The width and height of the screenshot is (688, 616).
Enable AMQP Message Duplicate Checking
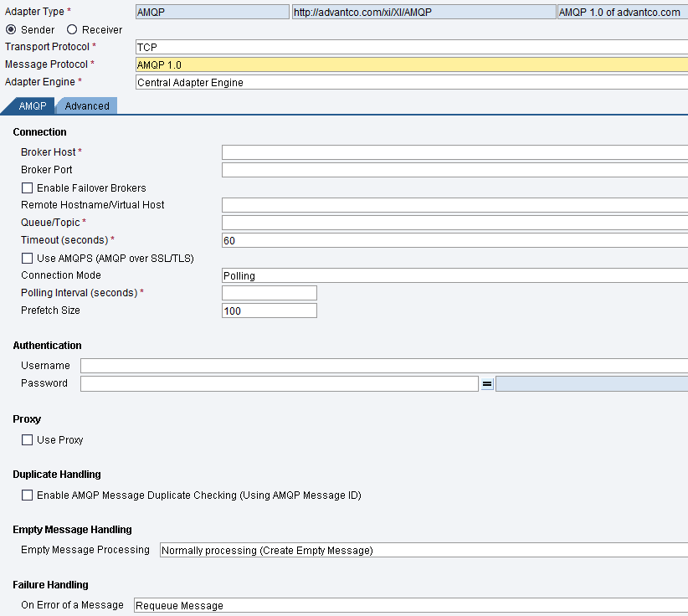click(28, 495)
